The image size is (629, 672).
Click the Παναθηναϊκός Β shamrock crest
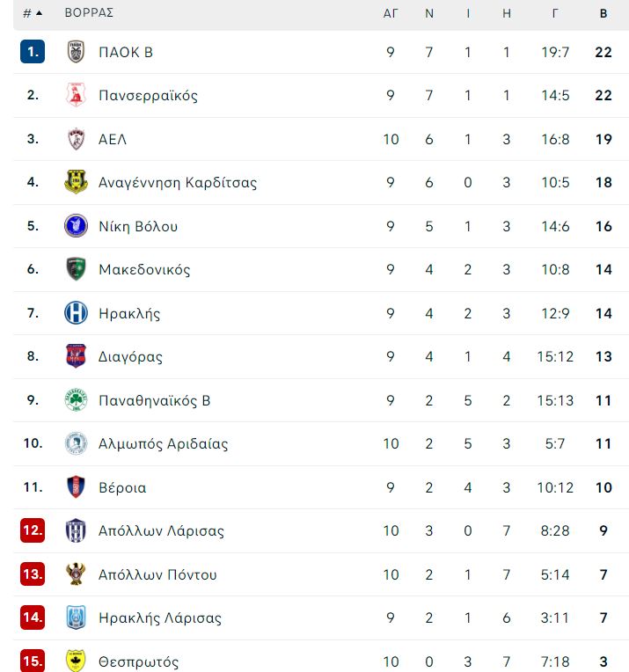pyautogui.click(x=76, y=400)
